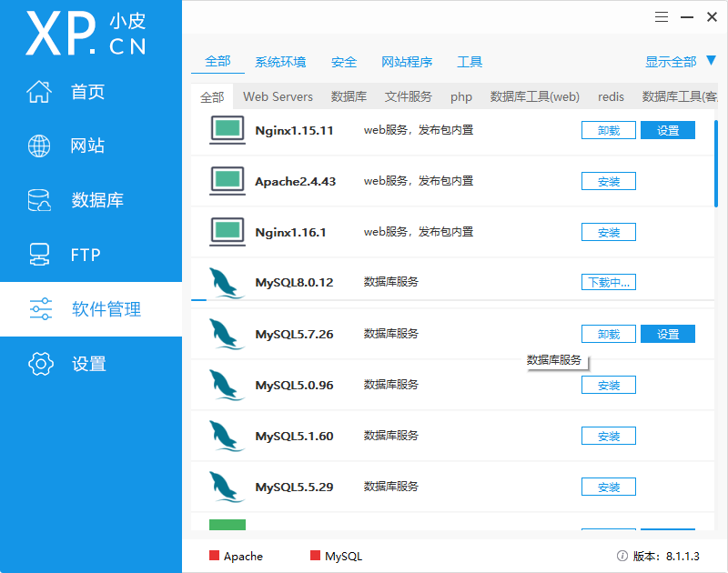Click the Nginx1.16.1 monitor icon

click(x=227, y=232)
